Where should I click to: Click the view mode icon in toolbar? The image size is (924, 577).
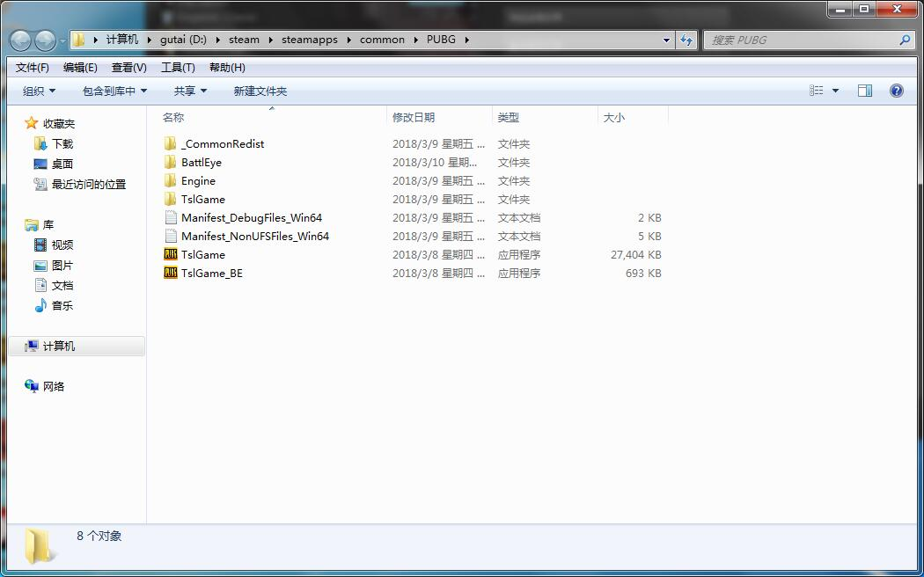(x=816, y=91)
